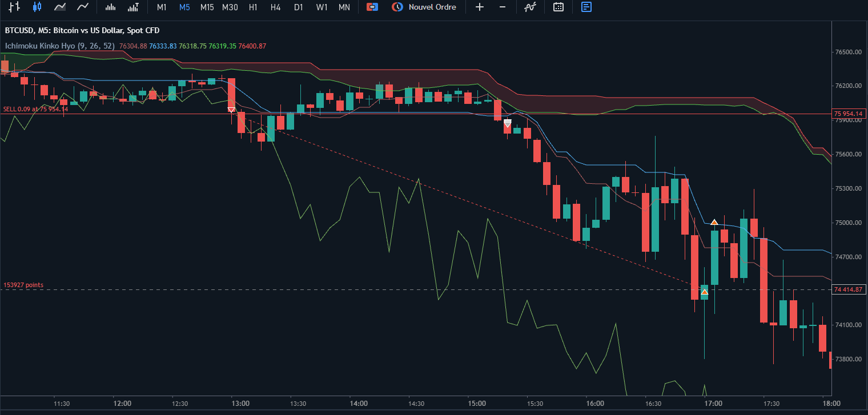
Task: Select the SELL 0.09 at 75 954.14 label
Action: 35,109
